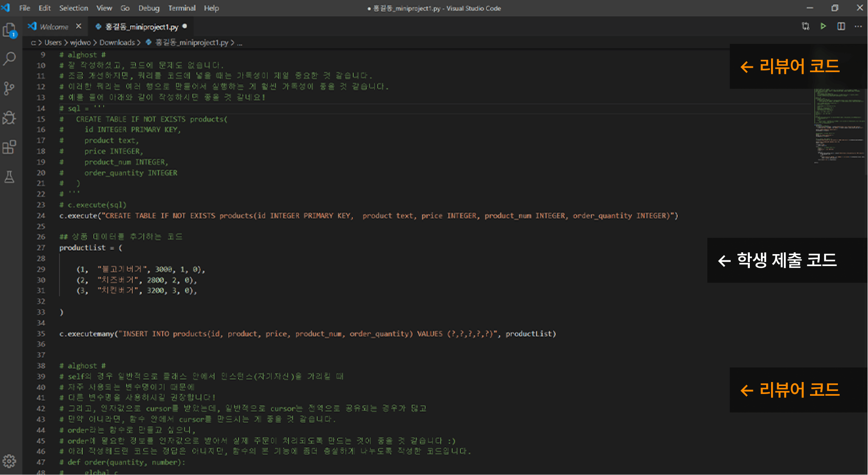868x475 pixels.
Task: Click the breadcrumb ellipsis symbol segment
Action: tap(239, 43)
